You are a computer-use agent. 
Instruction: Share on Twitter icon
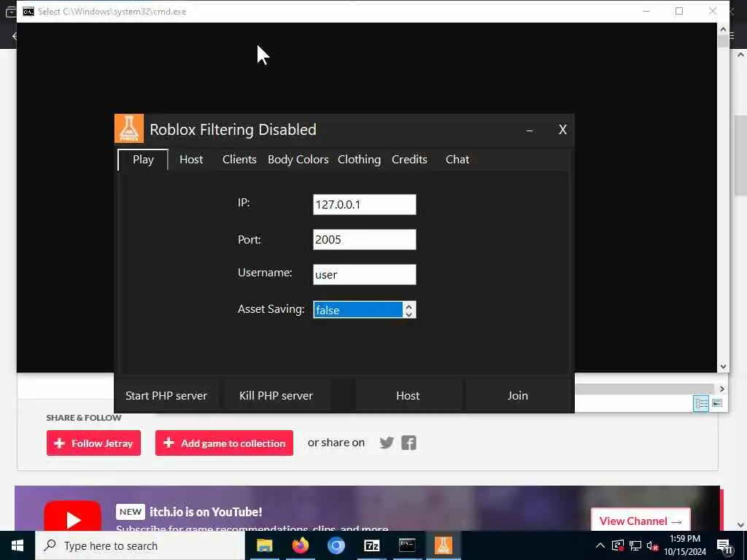click(x=387, y=443)
